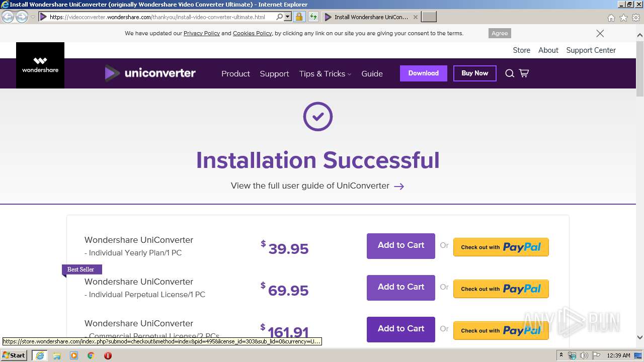Open the recent pages dropdown arrow
The width and height of the screenshot is (644, 362).
point(33,17)
